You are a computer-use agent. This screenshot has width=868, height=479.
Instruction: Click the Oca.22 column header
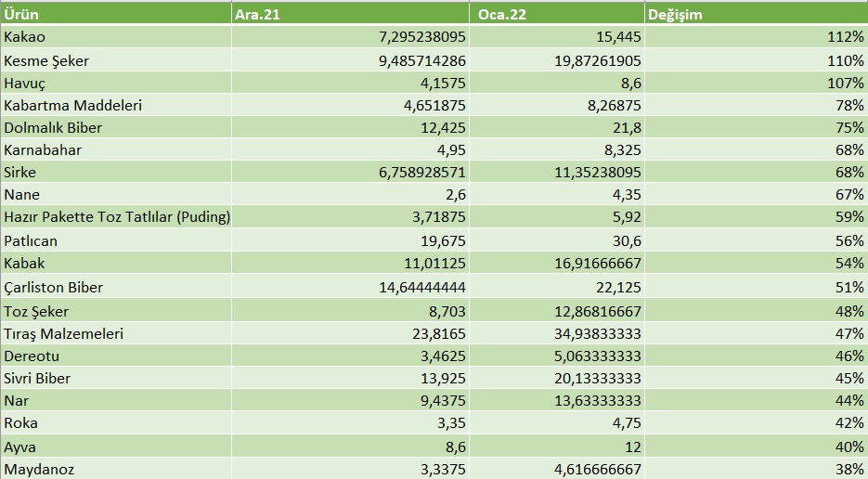tap(556, 14)
